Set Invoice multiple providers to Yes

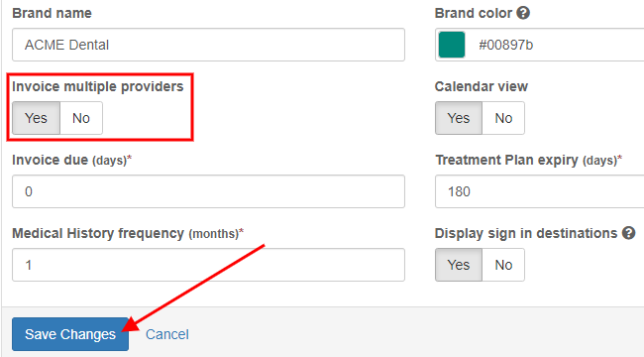(x=36, y=118)
